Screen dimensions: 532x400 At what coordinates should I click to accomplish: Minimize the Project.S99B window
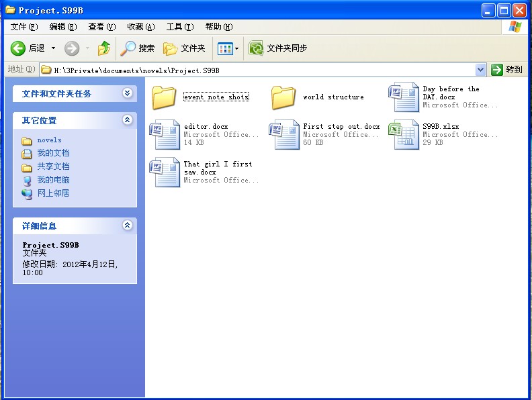488,11
